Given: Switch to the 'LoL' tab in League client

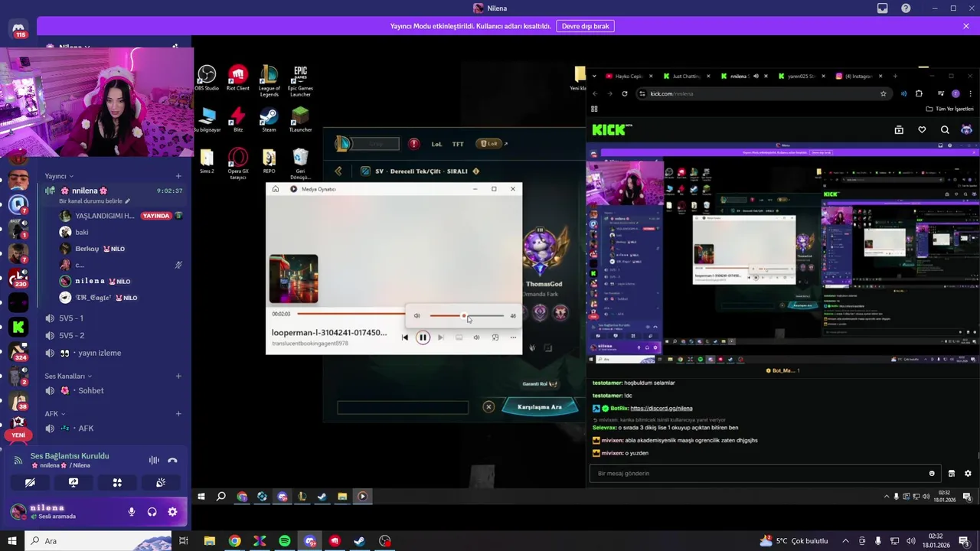Looking at the screenshot, I should (x=436, y=144).
